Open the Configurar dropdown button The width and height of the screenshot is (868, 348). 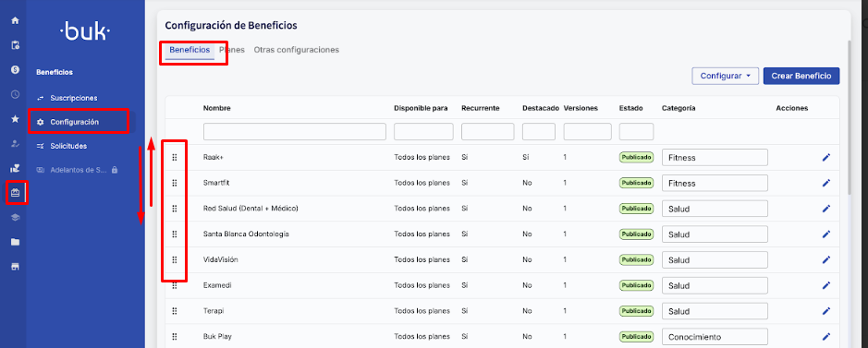(725, 76)
